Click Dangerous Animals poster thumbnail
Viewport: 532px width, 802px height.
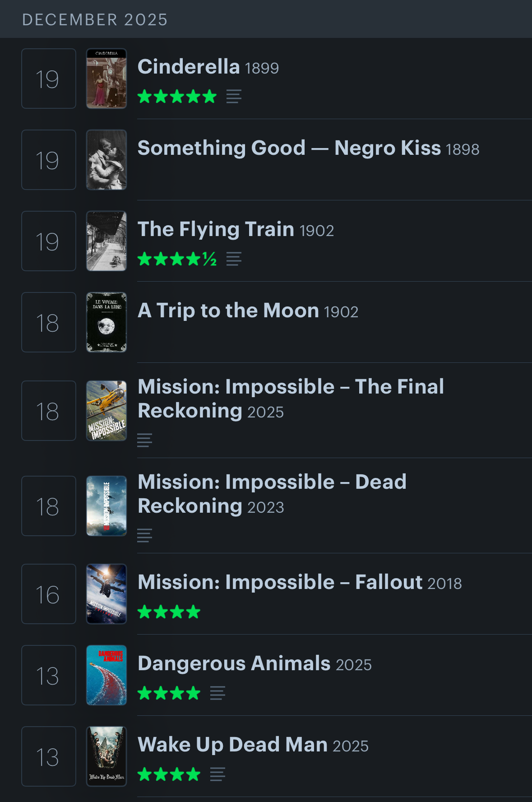106,675
